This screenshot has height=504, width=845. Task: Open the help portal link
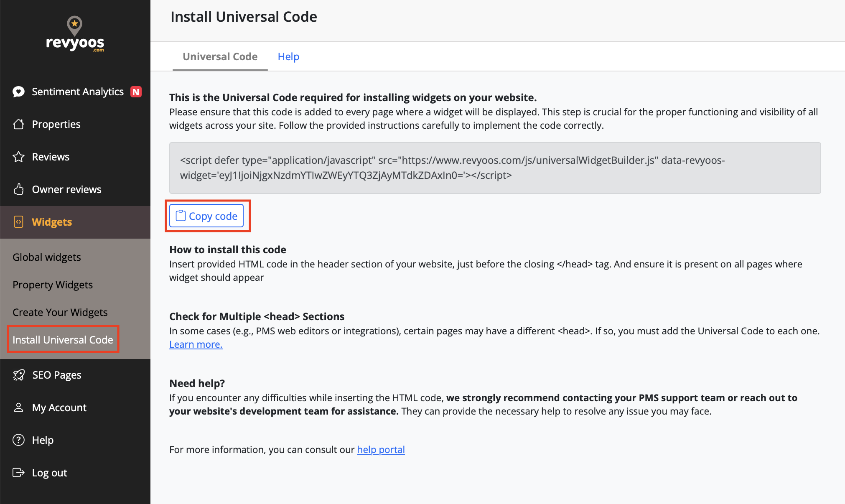point(381,450)
